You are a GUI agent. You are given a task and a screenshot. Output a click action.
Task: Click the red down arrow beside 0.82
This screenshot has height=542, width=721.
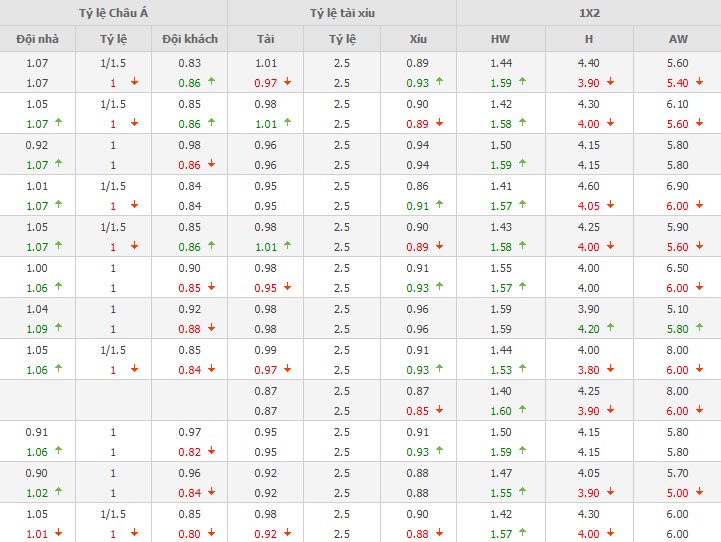point(212,452)
